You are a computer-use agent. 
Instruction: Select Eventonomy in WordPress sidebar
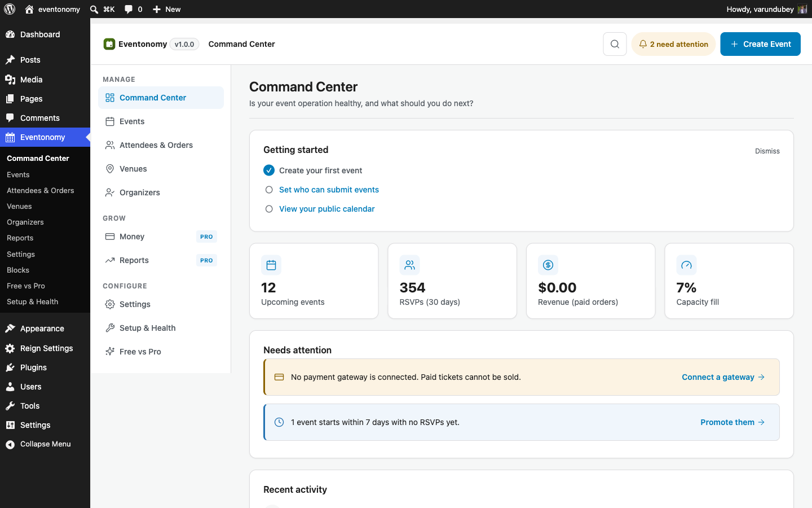(45, 137)
